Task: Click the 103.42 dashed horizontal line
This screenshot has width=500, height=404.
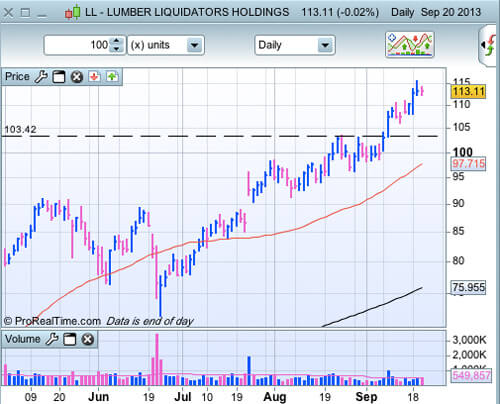Action: pos(220,136)
